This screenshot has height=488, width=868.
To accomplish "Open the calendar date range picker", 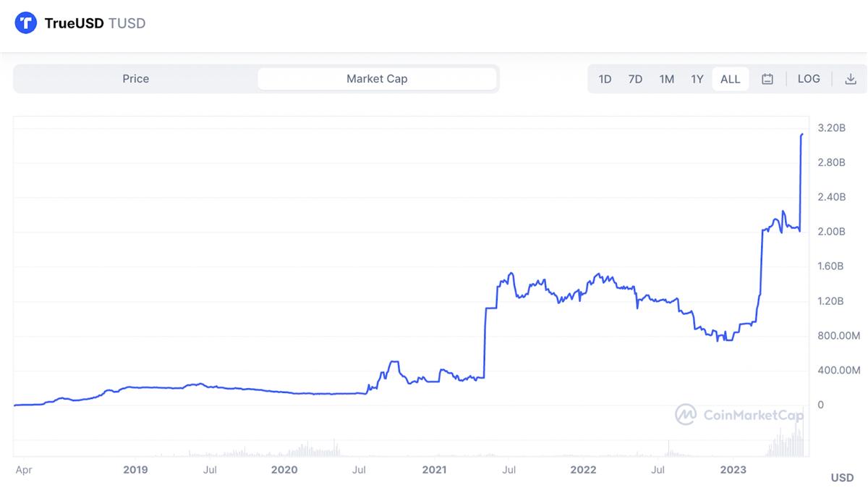I will [767, 79].
